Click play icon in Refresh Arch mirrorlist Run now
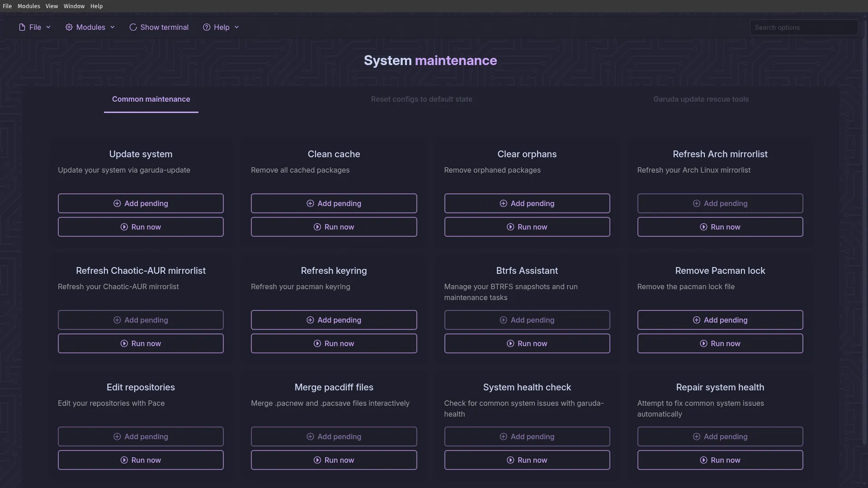 [x=703, y=227]
